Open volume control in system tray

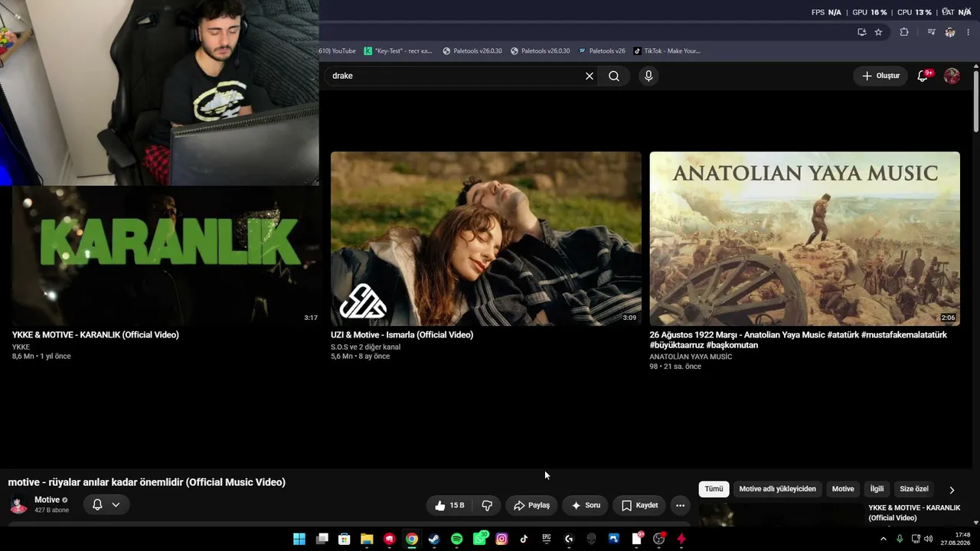[x=929, y=539]
